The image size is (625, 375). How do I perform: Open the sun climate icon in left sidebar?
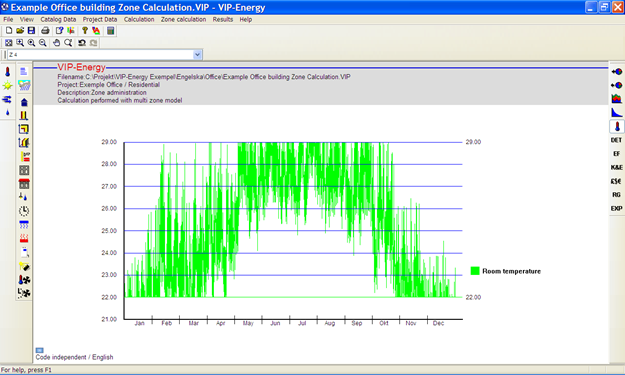tap(7, 86)
